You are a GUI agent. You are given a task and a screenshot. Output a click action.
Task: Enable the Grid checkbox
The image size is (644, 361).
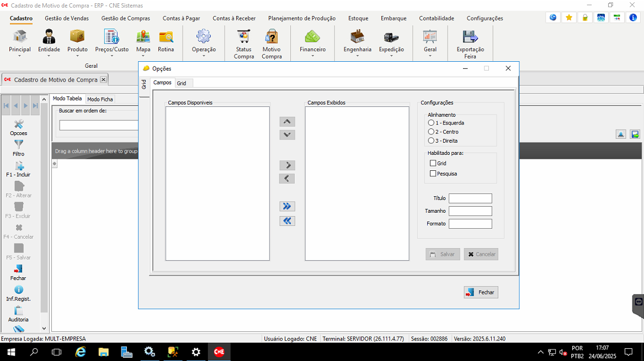(x=433, y=164)
